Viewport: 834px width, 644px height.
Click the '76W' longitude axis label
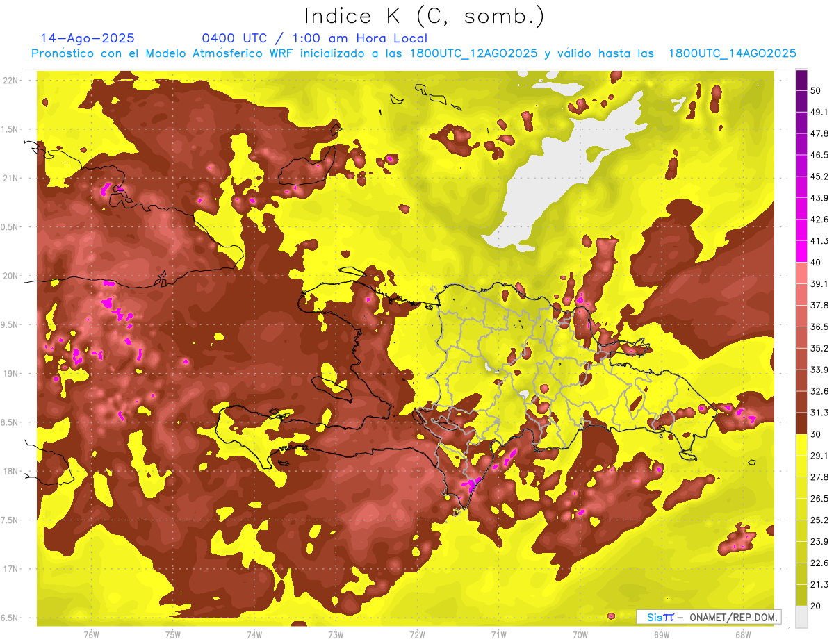[x=91, y=635]
